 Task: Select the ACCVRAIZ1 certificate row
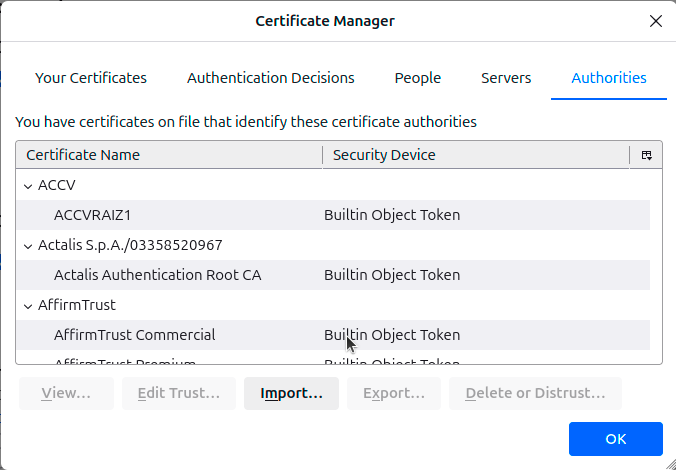tap(333, 215)
